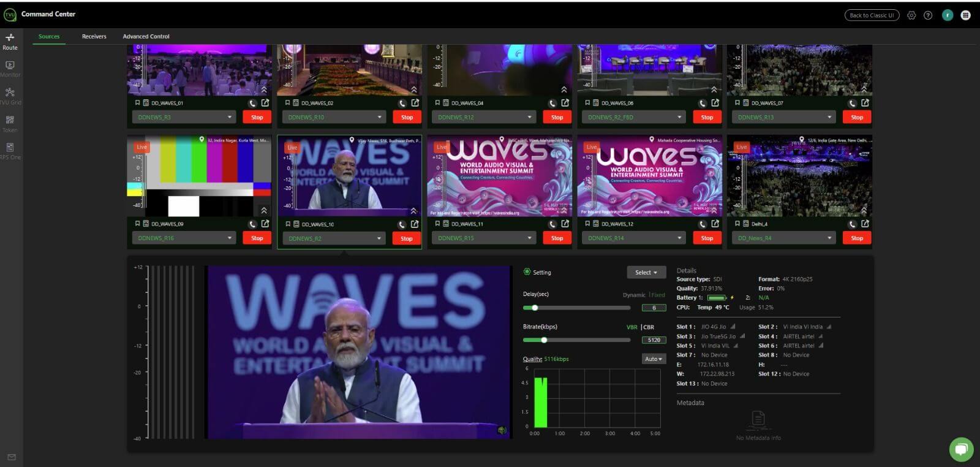Viewport: 980px width, 467px height.
Task: Click the Setting gear icon
Action: pos(527,272)
